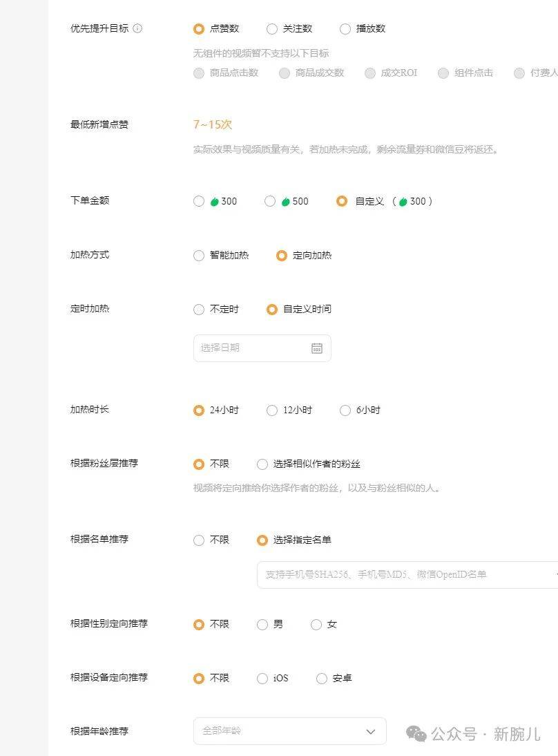Select the 播放数 target option
558x756 pixels.
345,29
